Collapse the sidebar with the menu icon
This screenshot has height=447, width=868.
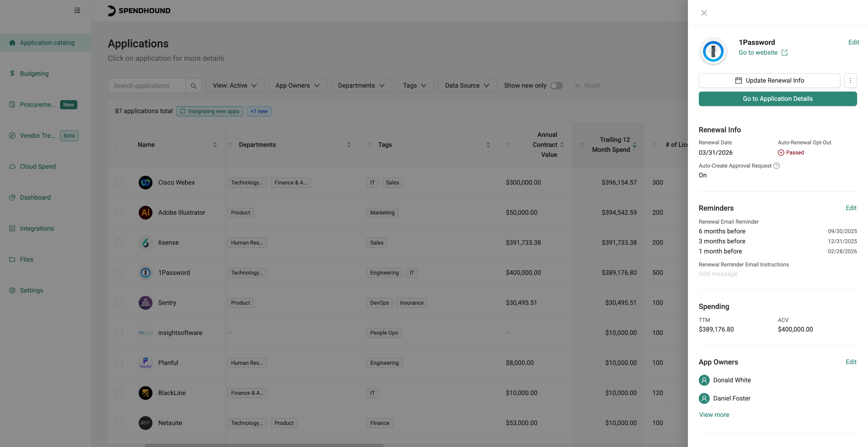[x=77, y=11]
